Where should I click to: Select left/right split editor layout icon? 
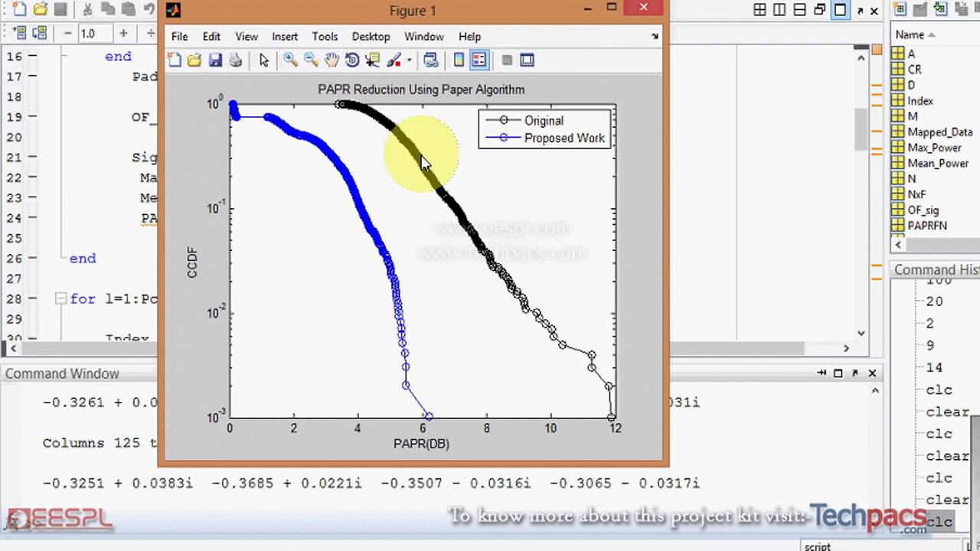click(x=779, y=10)
